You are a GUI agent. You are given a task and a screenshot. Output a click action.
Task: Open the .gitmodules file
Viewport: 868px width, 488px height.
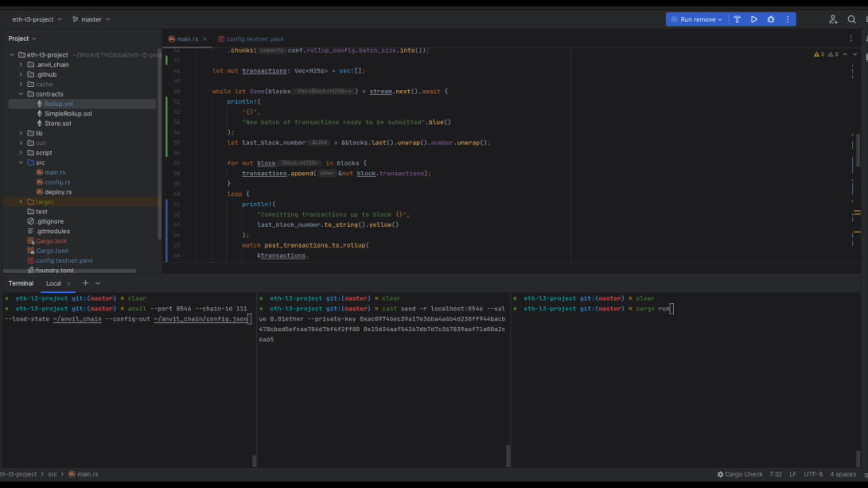(53, 231)
